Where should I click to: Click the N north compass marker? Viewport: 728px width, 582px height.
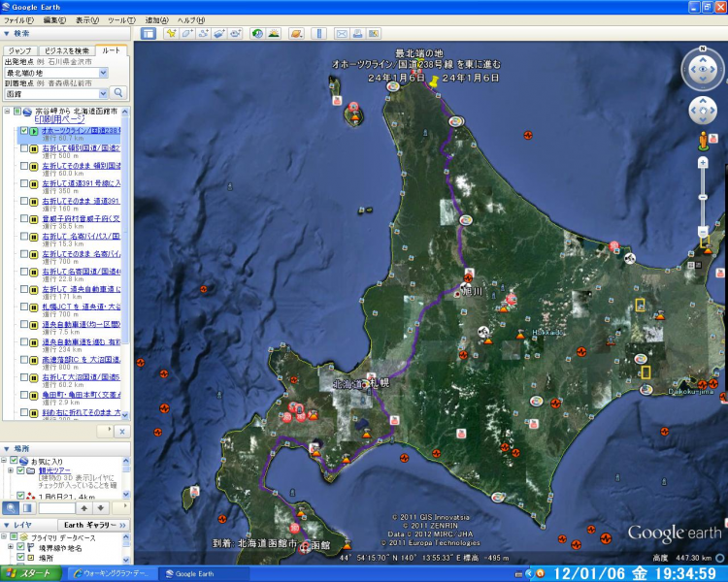[703, 48]
